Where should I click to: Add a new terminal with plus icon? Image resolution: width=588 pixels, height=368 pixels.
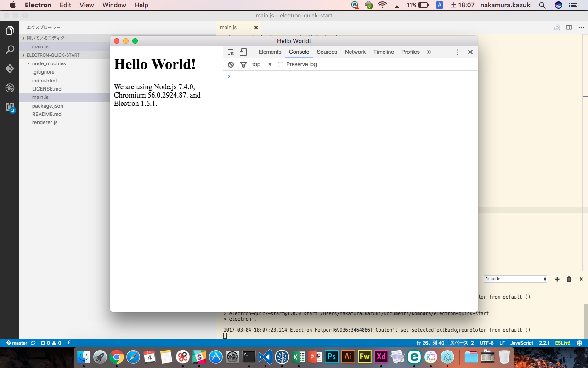[557, 279]
